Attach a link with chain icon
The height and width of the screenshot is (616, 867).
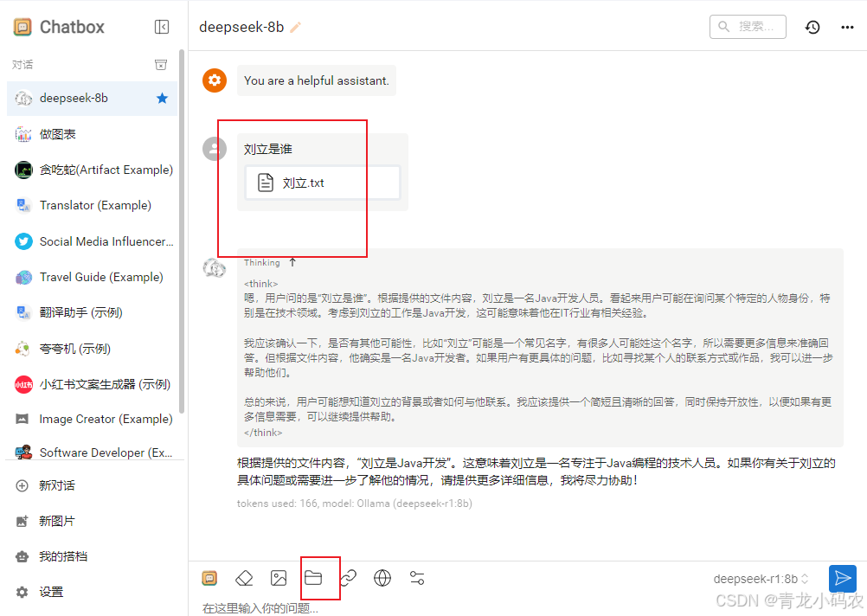coord(348,579)
